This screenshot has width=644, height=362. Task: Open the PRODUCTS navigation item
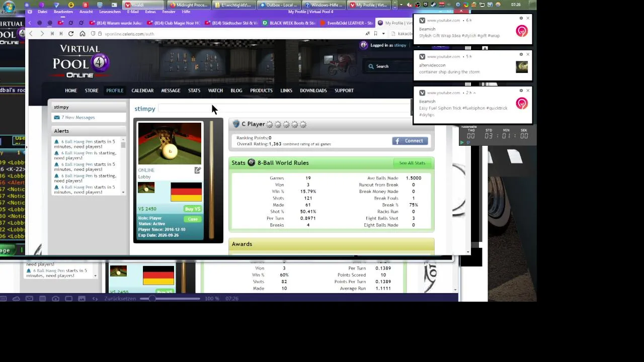coord(261,90)
